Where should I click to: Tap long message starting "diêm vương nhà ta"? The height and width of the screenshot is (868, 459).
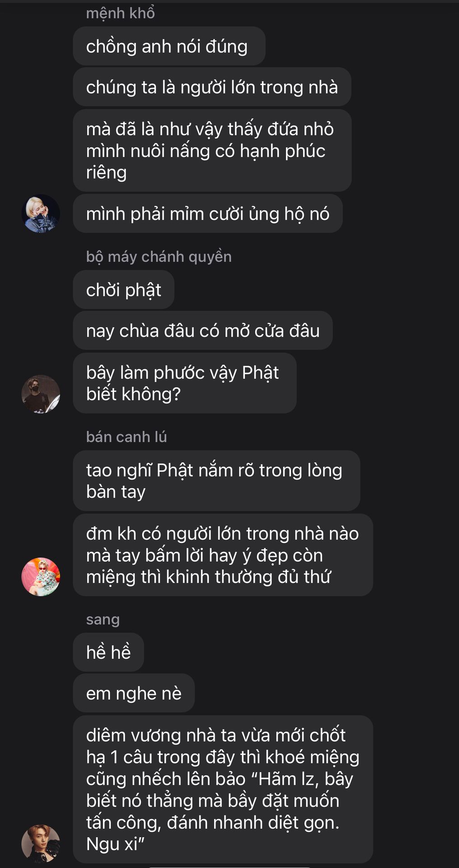tap(223, 789)
